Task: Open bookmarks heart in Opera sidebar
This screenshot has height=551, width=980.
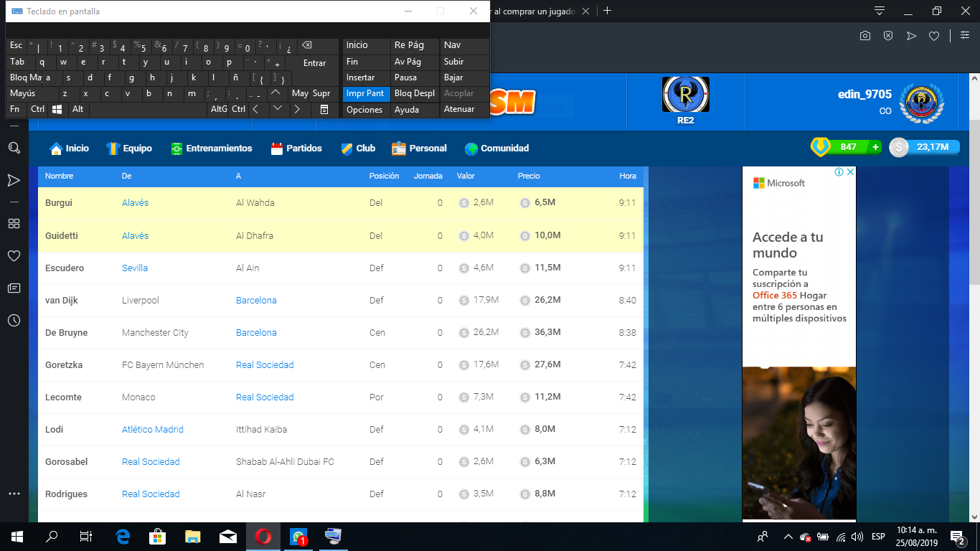Action: click(14, 255)
